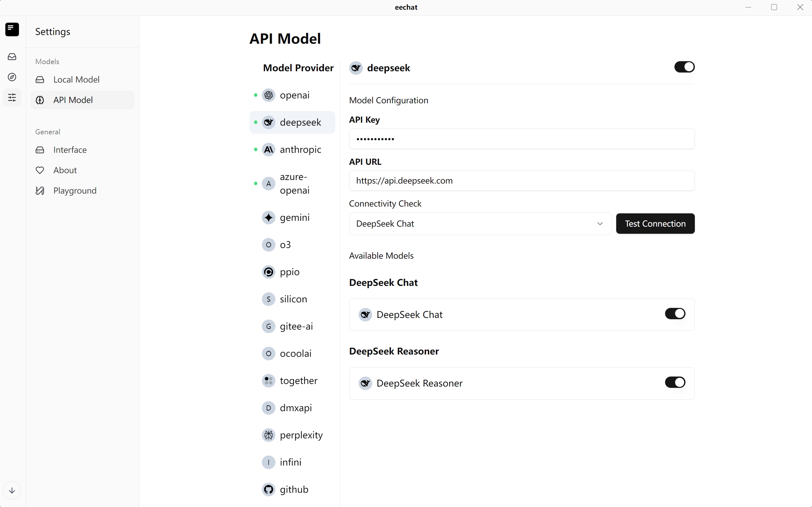Select the github provider icon

coord(268,490)
